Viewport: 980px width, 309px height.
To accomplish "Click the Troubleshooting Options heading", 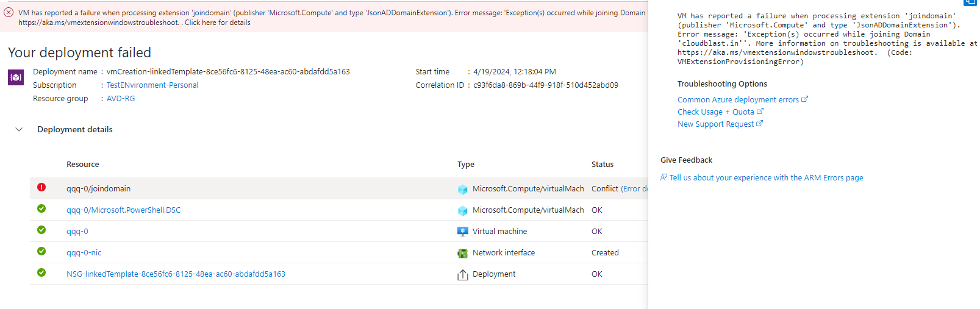I will (722, 84).
